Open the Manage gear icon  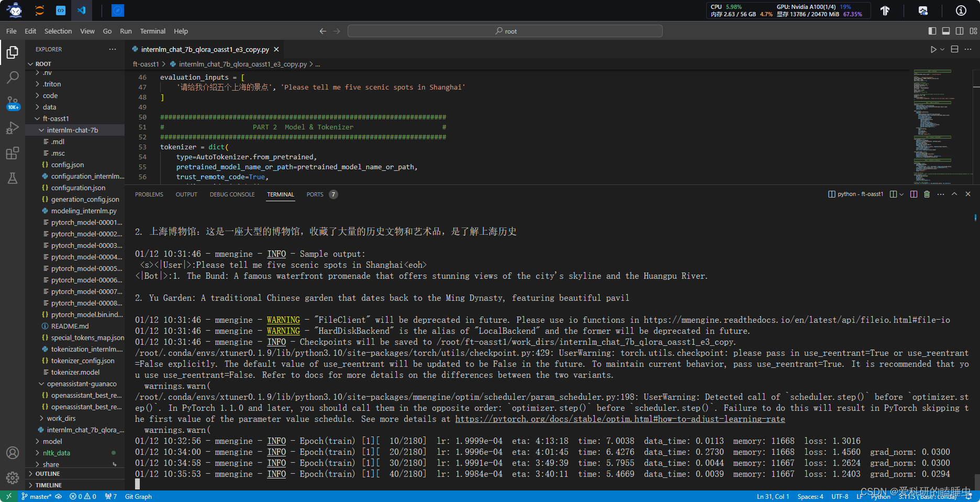click(13, 477)
